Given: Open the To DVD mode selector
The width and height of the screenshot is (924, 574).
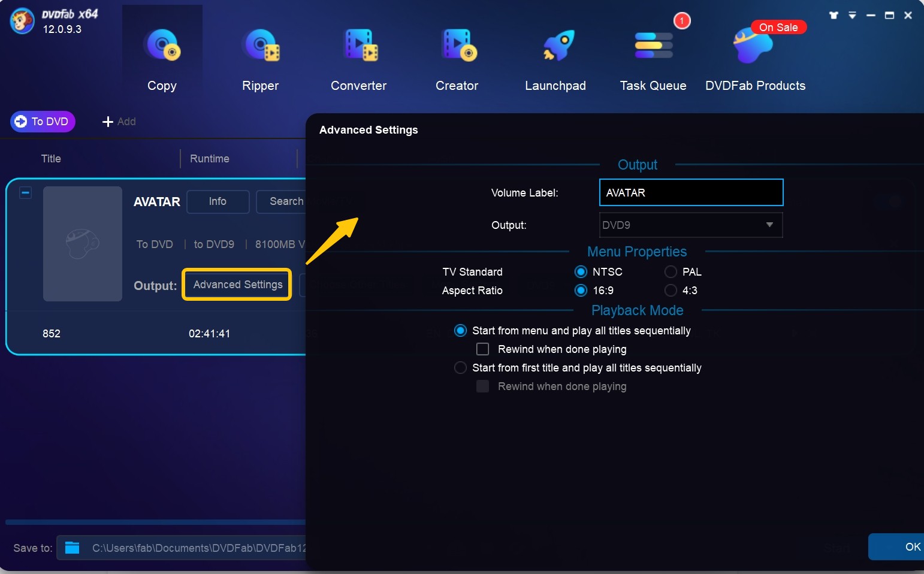Looking at the screenshot, I should 43,122.
